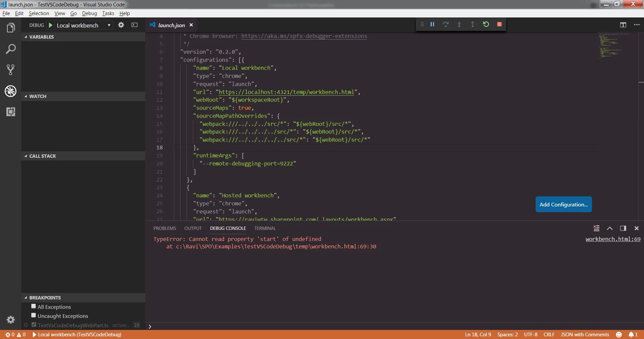Step over in debug toolbar
Screen dimensions: 644x339
point(446,24)
